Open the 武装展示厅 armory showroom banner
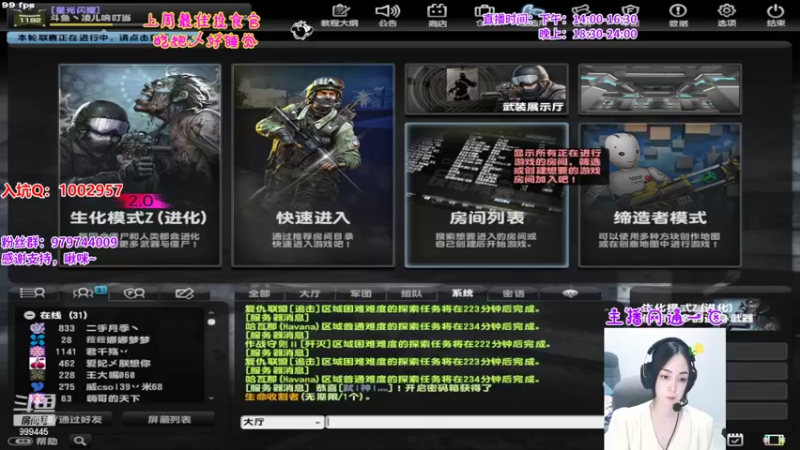Screen dimensions: 800x450 pos(486,89)
